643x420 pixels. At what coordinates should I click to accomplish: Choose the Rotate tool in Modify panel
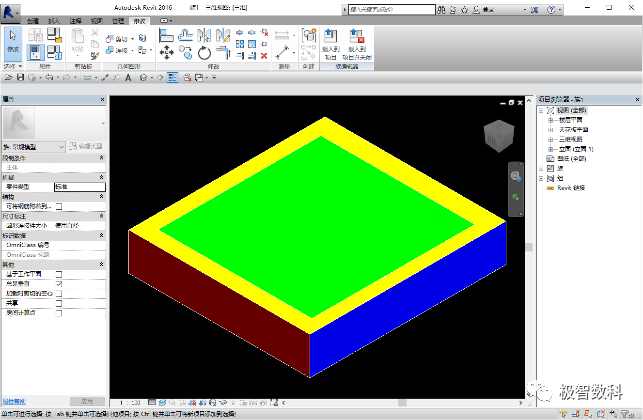pos(204,52)
